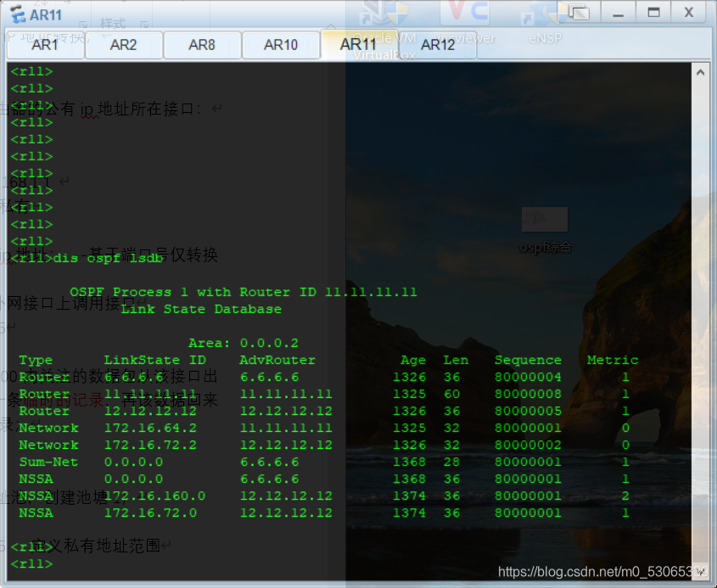This screenshot has height=588, width=717.
Task: Click the last <r11> prompt line
Action: click(x=31, y=563)
